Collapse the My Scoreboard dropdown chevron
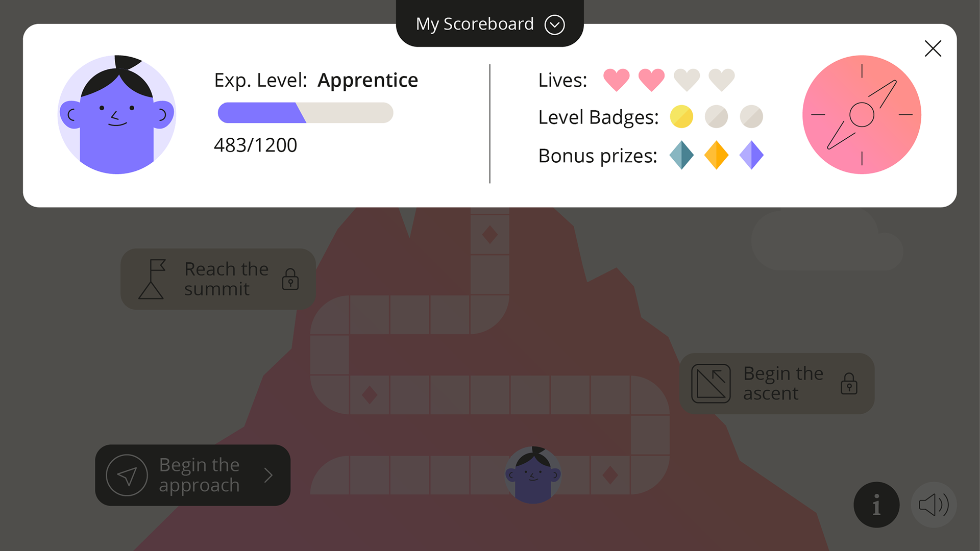The image size is (980, 551). (554, 24)
